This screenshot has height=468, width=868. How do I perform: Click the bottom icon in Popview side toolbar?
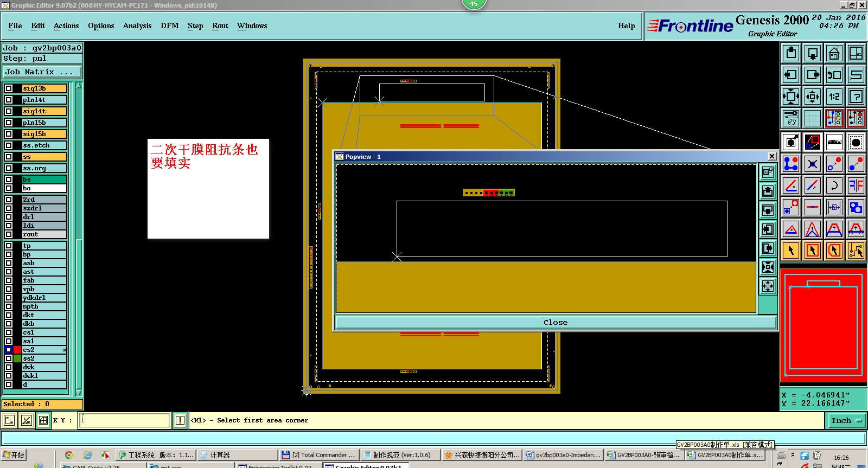tap(768, 286)
